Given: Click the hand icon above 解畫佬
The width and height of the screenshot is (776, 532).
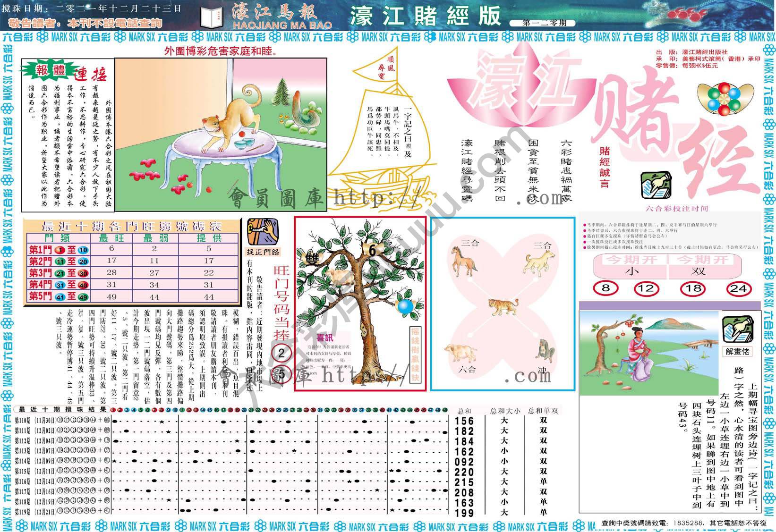Looking at the screenshot, I should (x=738, y=329).
